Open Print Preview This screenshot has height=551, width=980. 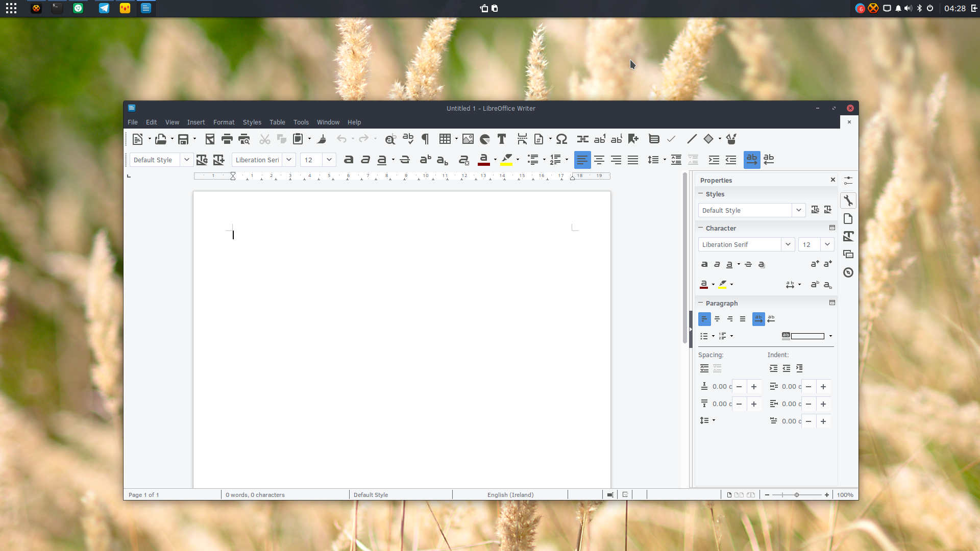(x=244, y=139)
